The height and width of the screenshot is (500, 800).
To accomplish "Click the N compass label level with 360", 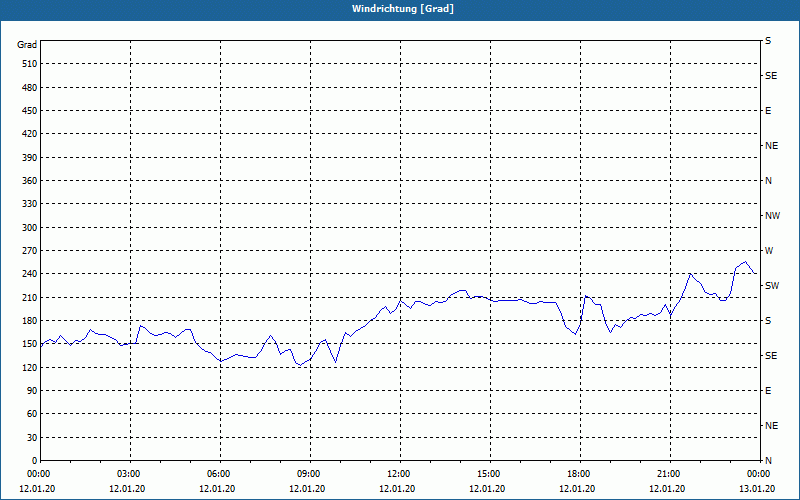I will 768,181.
